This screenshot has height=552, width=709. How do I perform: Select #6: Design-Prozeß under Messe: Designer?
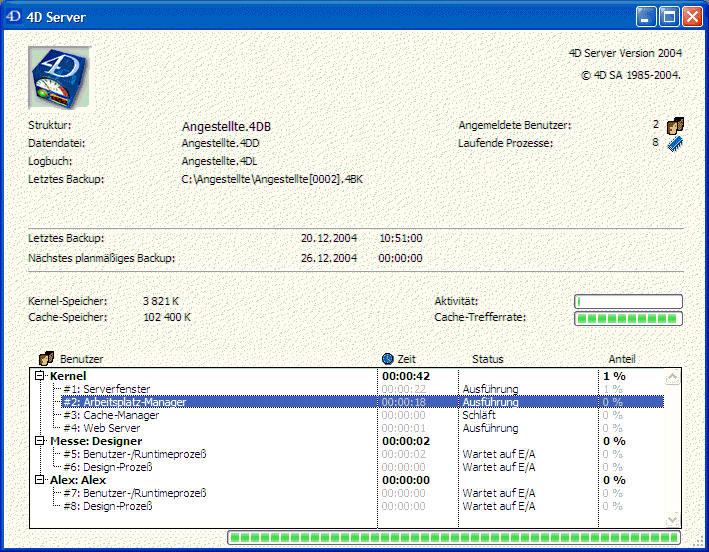point(108,467)
